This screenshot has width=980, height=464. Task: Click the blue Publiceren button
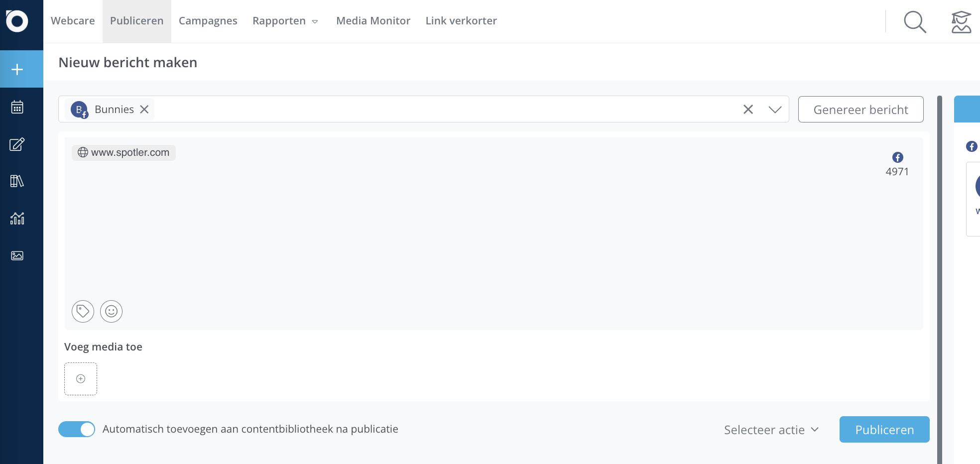pos(884,430)
